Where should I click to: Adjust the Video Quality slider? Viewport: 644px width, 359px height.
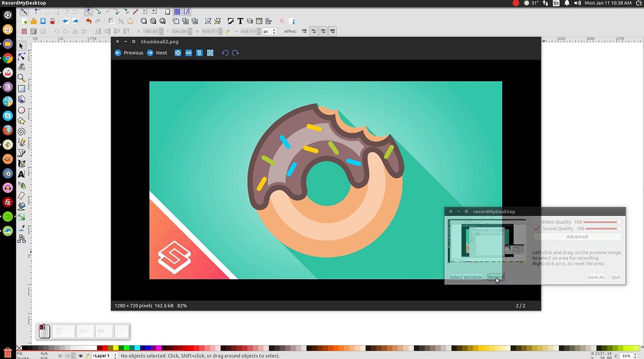pos(601,222)
